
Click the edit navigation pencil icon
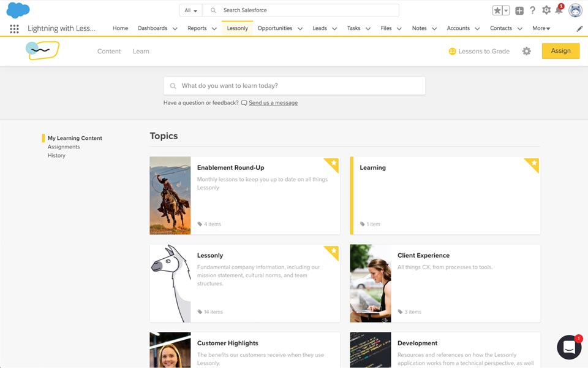[x=579, y=29]
